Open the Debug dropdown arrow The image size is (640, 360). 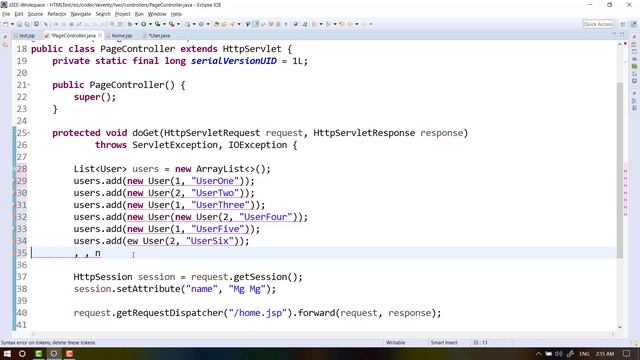coord(136,24)
